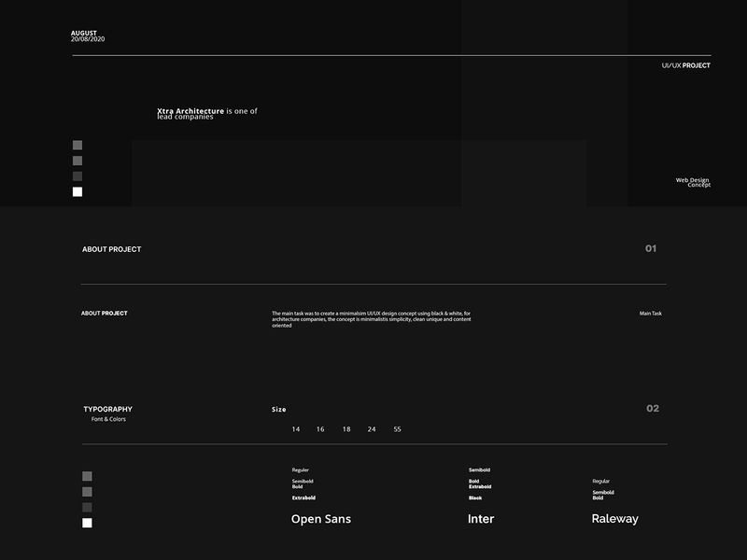Toggle the Black weight under Inter
This screenshot has height=560, width=747.
[x=474, y=497]
